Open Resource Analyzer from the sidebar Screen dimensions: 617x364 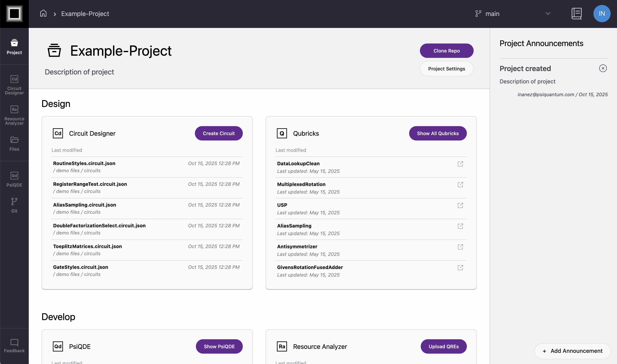pos(14,115)
